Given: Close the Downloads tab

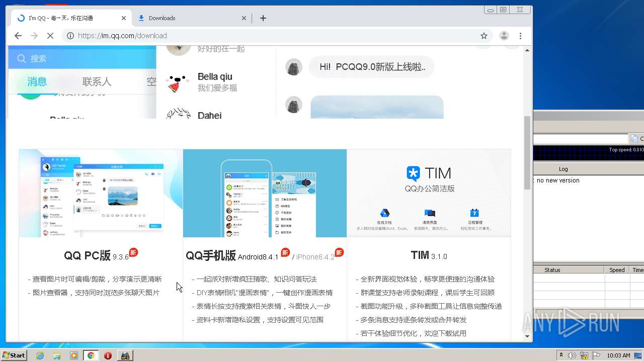Looking at the screenshot, I should click(244, 18).
